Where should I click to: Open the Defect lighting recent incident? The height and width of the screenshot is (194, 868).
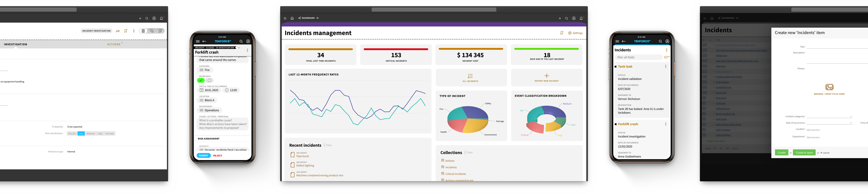[x=305, y=166]
